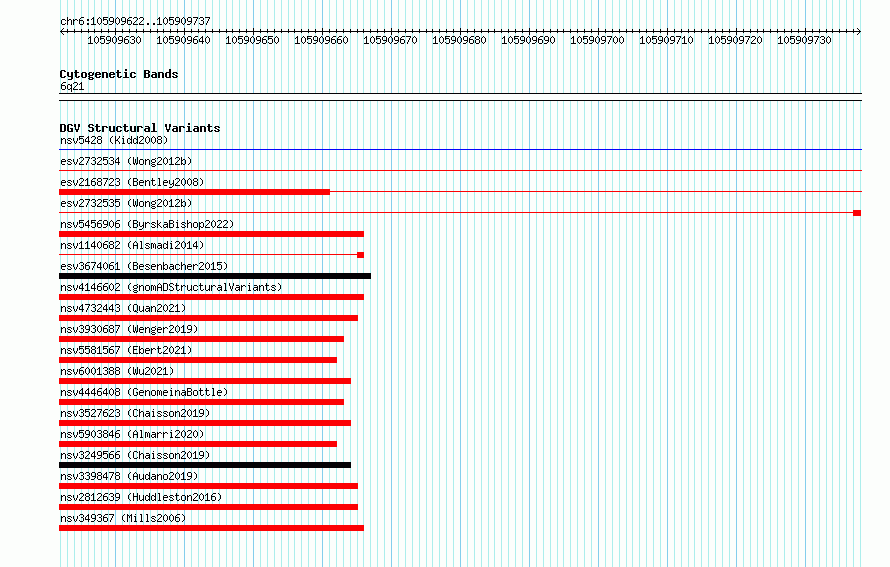Click the left arrow end of the ruler
The image size is (890, 567).
coord(62,32)
